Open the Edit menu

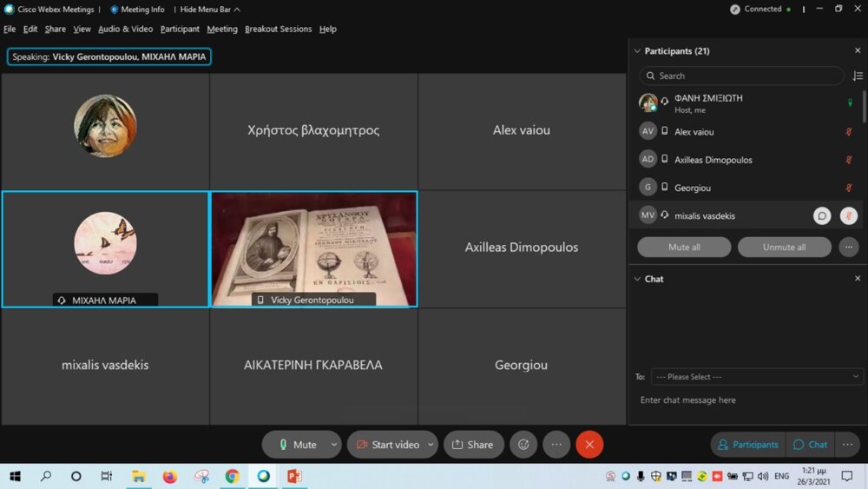click(30, 29)
